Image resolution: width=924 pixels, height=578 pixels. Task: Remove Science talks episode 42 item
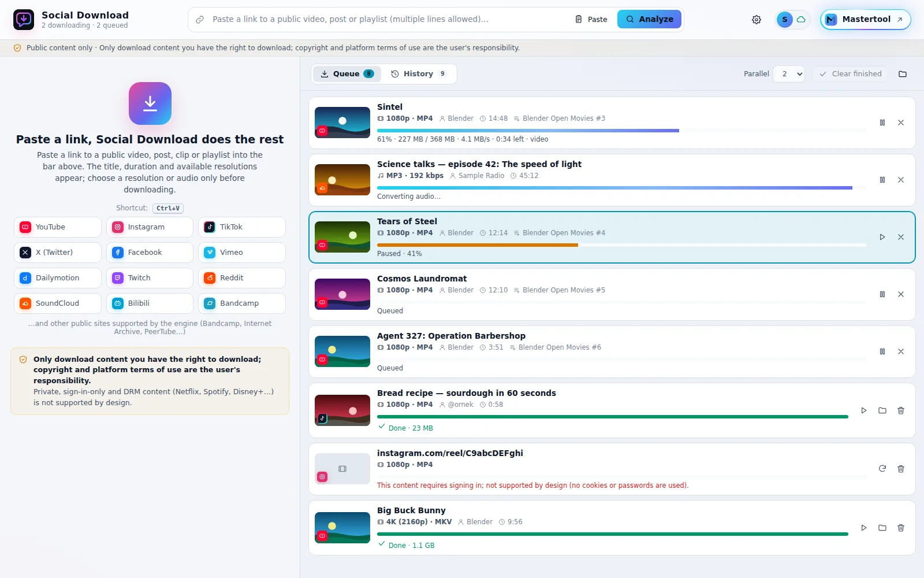pos(901,180)
